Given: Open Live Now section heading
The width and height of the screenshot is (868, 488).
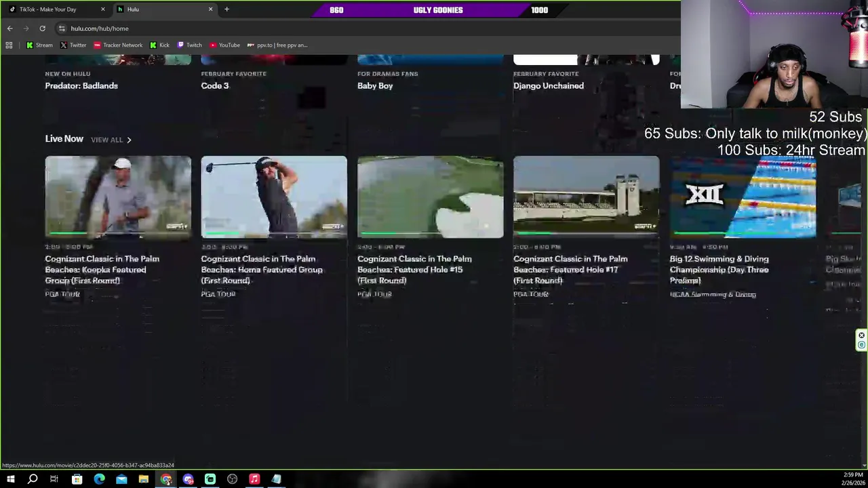Looking at the screenshot, I should [64, 139].
